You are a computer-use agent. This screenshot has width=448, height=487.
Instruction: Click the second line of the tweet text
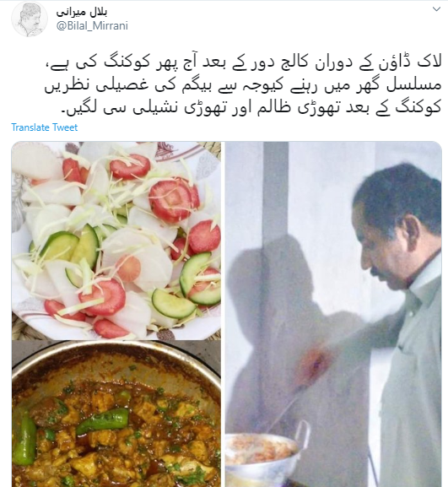[242, 86]
